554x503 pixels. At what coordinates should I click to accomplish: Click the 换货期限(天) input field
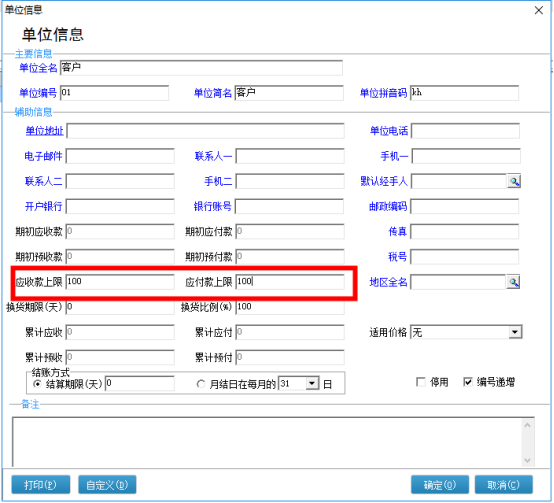click(120, 307)
